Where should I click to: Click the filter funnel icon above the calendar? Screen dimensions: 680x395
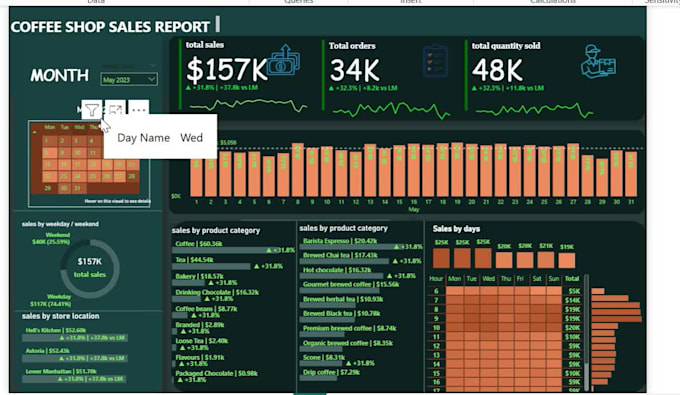(92, 110)
